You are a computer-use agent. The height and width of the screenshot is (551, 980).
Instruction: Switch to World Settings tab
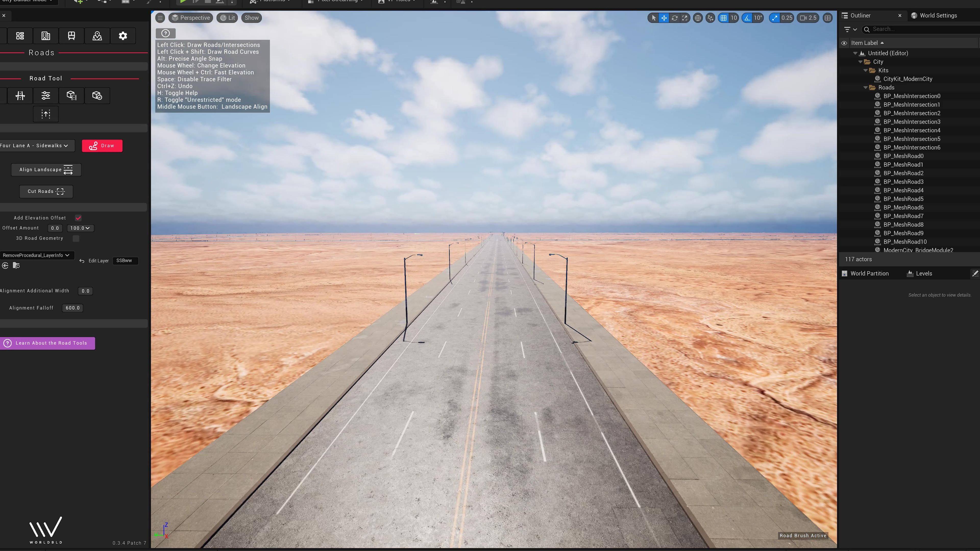[938, 16]
